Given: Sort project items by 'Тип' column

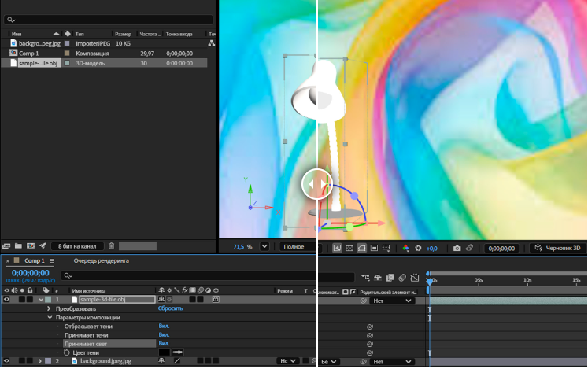Looking at the screenshot, I should pyautogui.click(x=80, y=34).
